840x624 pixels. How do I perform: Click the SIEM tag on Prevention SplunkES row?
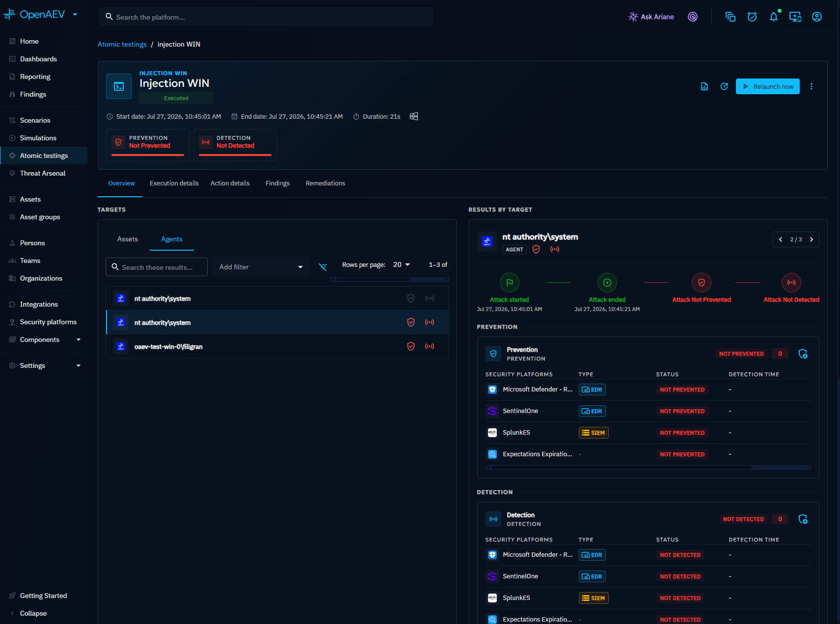(x=594, y=433)
